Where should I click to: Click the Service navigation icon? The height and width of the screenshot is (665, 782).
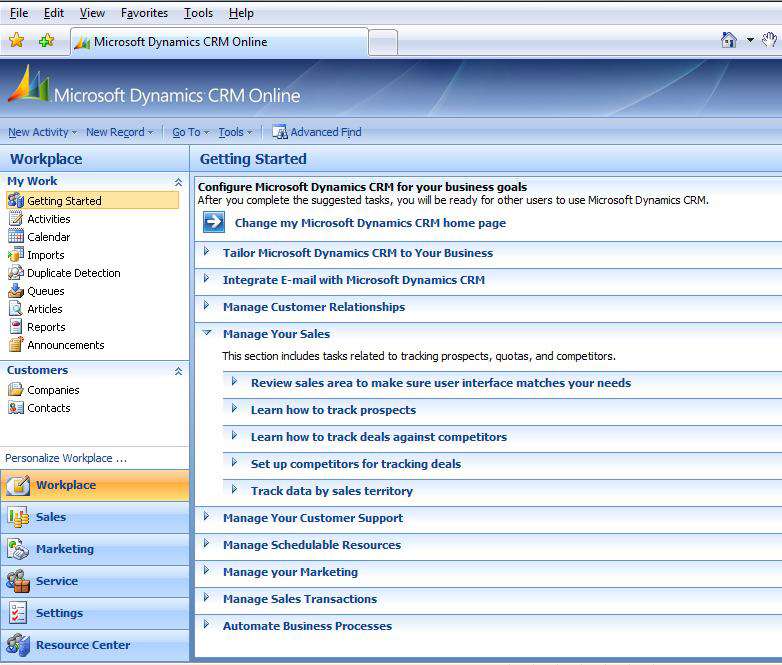(18, 581)
